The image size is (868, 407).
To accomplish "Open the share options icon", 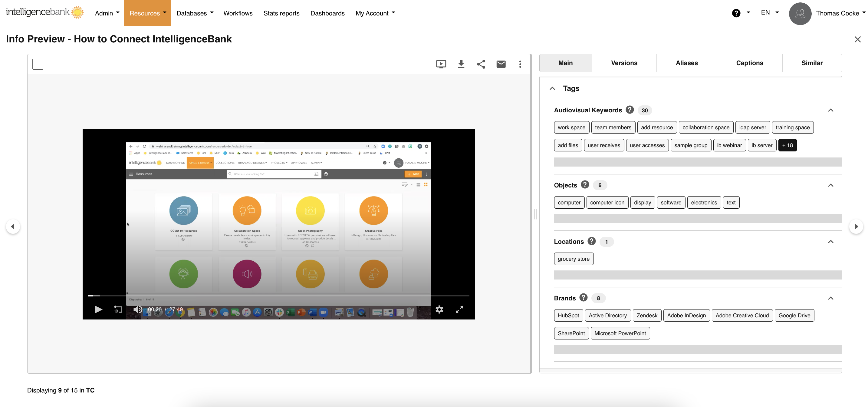I will [x=481, y=64].
